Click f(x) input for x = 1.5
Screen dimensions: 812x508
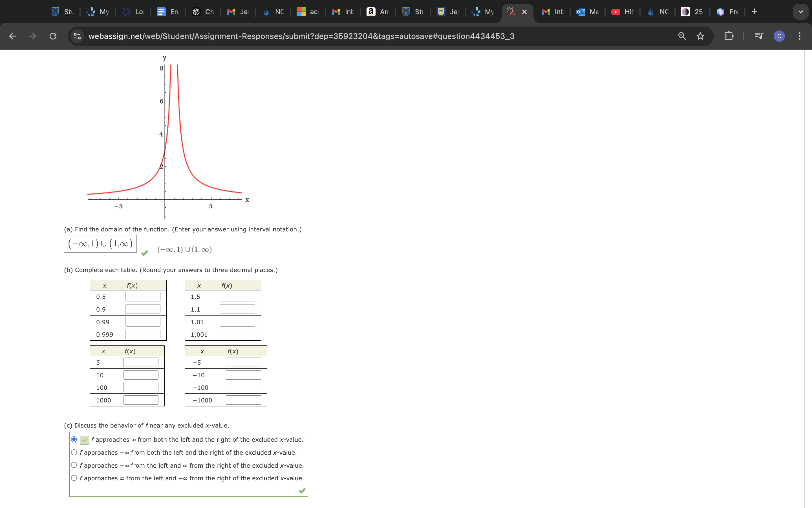coord(237,297)
